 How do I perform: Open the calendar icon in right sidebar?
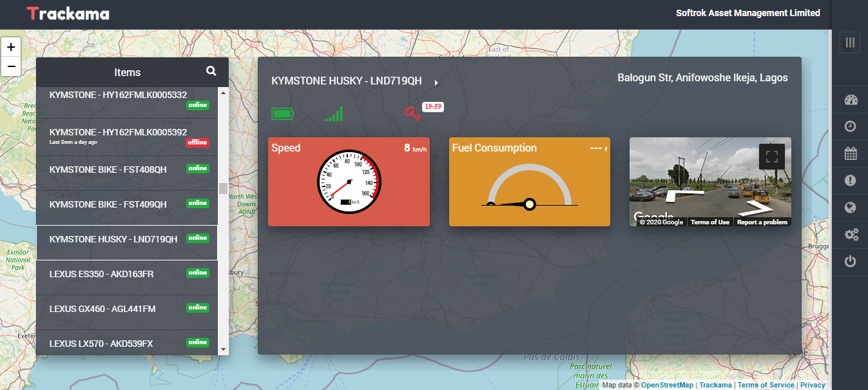pyautogui.click(x=851, y=153)
